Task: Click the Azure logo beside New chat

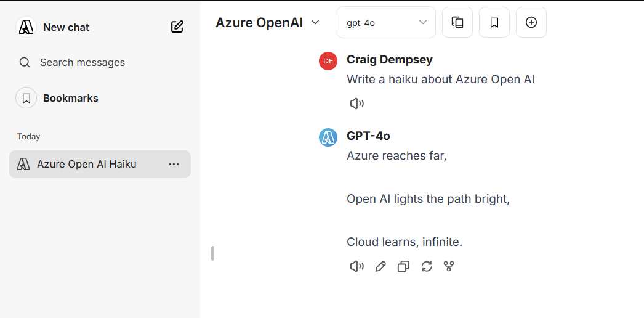Action: (26, 27)
